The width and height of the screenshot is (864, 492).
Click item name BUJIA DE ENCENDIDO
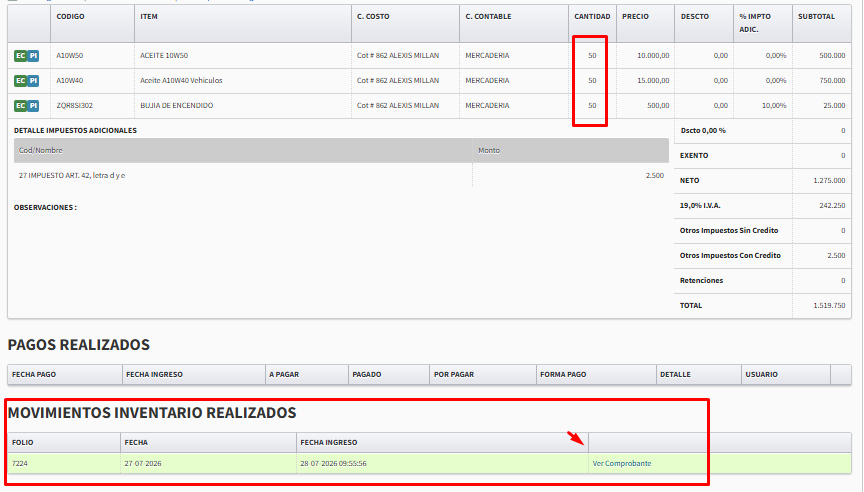(176, 105)
